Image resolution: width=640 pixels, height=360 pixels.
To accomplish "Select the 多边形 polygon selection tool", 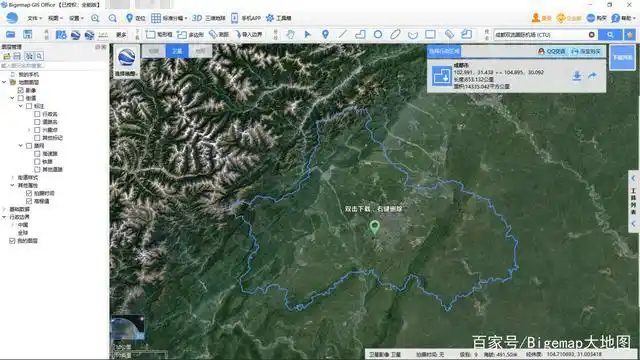I will pos(190,34).
